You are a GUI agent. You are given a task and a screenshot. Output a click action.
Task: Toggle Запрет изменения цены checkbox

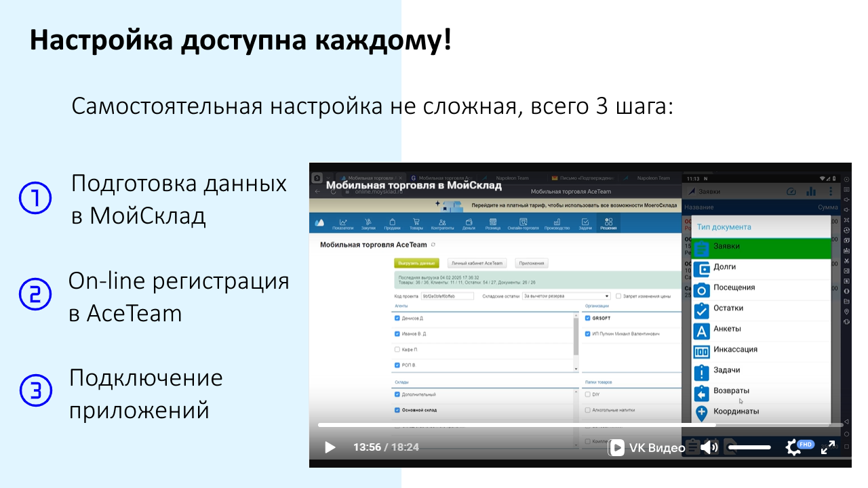618,296
